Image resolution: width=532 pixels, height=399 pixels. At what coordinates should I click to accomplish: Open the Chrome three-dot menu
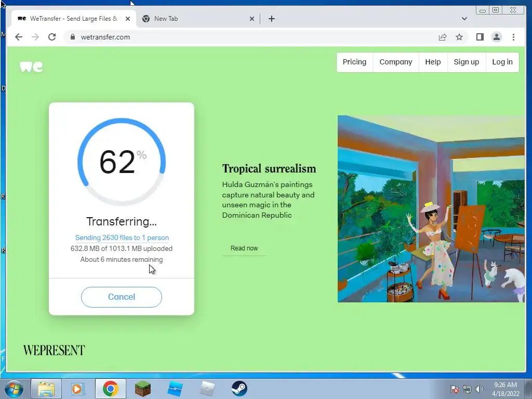coord(513,37)
